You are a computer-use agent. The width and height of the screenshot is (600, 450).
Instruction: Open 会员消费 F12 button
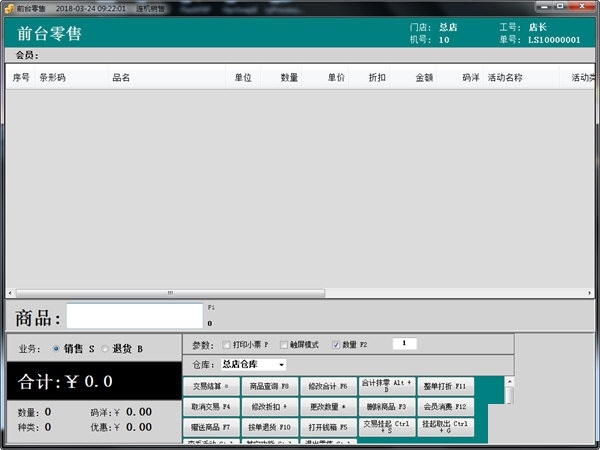pos(445,407)
